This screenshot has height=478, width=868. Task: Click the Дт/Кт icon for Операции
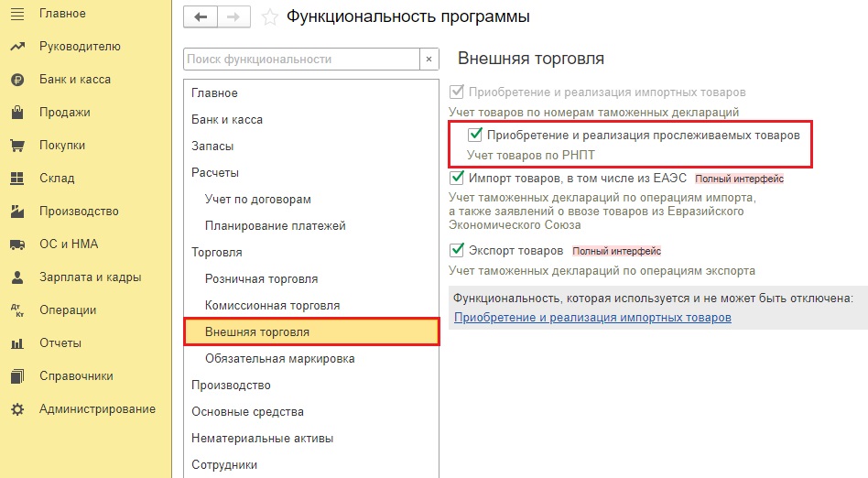point(17,310)
